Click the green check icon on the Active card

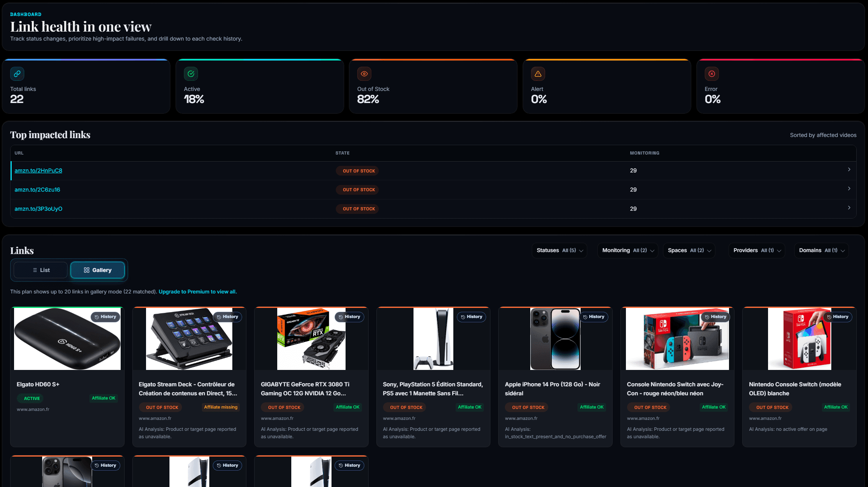point(191,73)
